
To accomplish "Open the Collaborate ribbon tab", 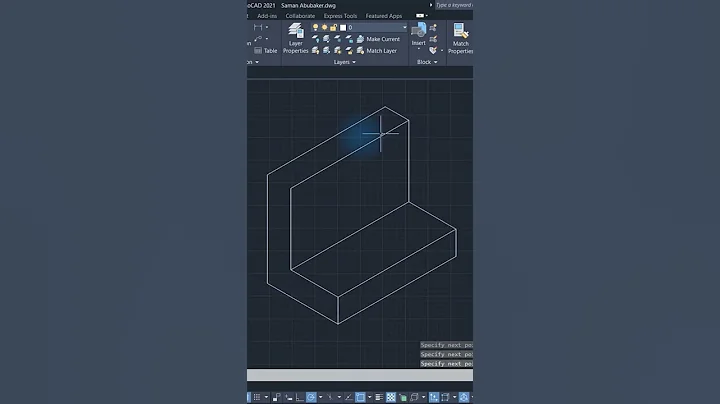I will (300, 16).
